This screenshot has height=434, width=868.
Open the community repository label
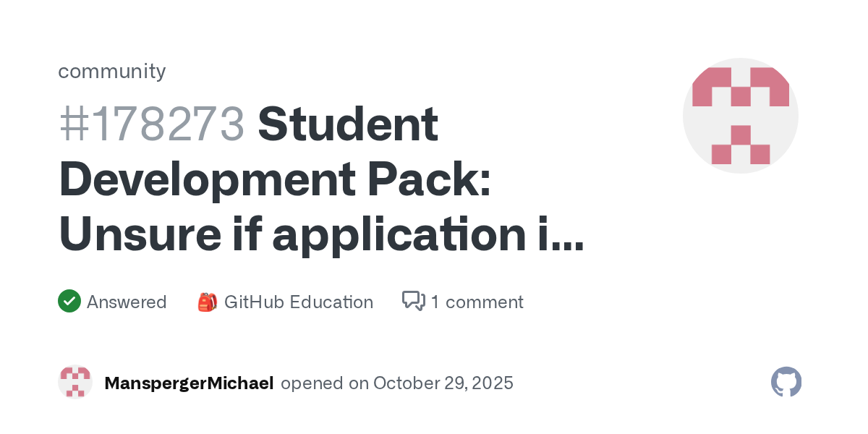[111, 71]
